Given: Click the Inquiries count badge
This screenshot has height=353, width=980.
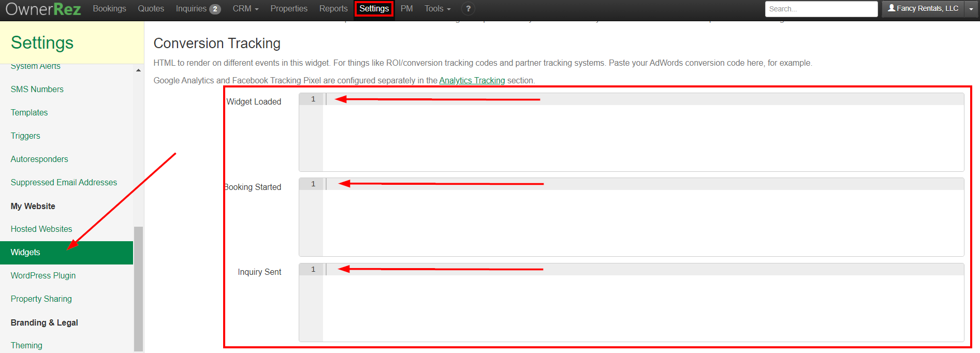Looking at the screenshot, I should 215,9.
